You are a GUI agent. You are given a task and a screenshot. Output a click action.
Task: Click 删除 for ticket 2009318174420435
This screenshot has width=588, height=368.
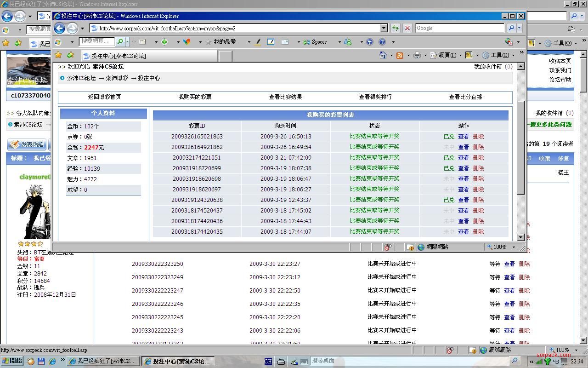pos(478,232)
